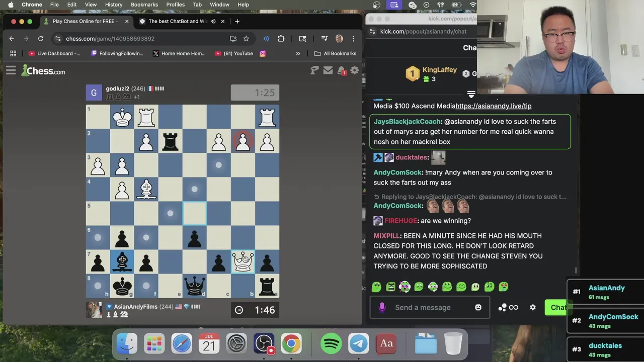Click KingLaffey in the gift leaderboard
This screenshot has height=362, width=644.
[440, 70]
